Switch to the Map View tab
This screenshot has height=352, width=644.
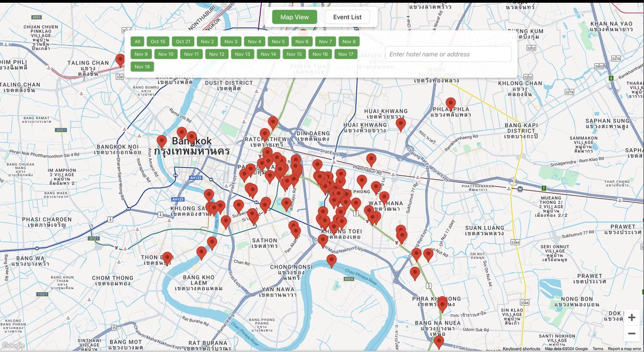point(294,17)
